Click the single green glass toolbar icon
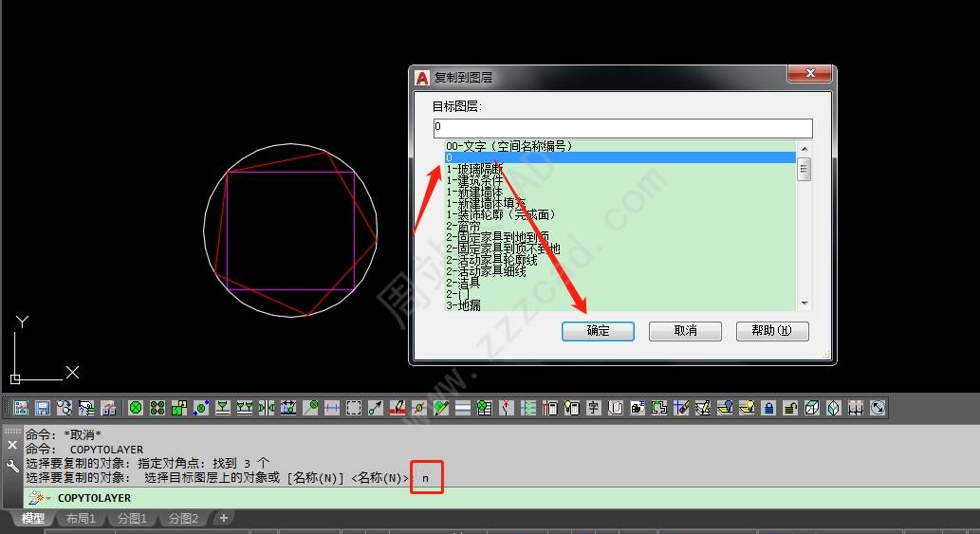 (x=223, y=408)
